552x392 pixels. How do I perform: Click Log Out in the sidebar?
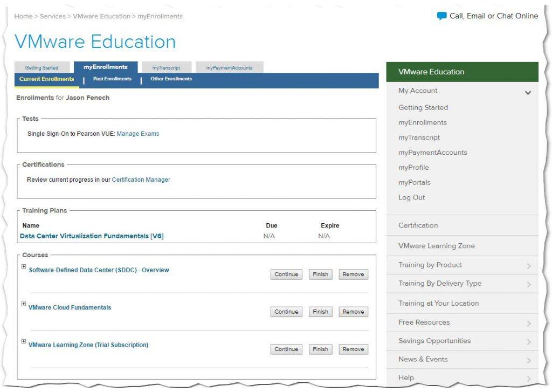tap(411, 197)
